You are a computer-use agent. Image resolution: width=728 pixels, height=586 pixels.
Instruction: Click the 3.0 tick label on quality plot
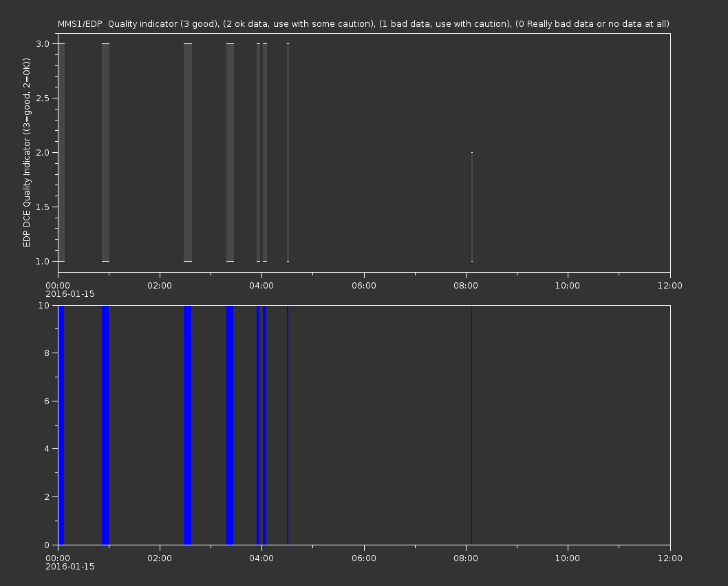pyautogui.click(x=43, y=43)
